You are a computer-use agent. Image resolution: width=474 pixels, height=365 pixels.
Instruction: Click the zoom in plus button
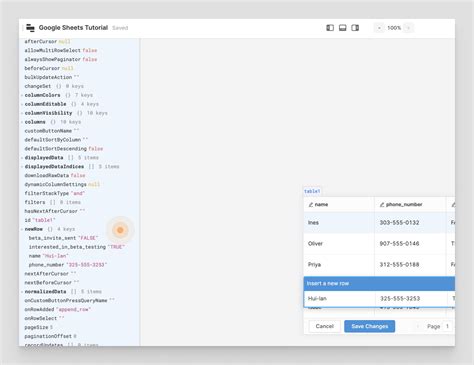coord(408,28)
